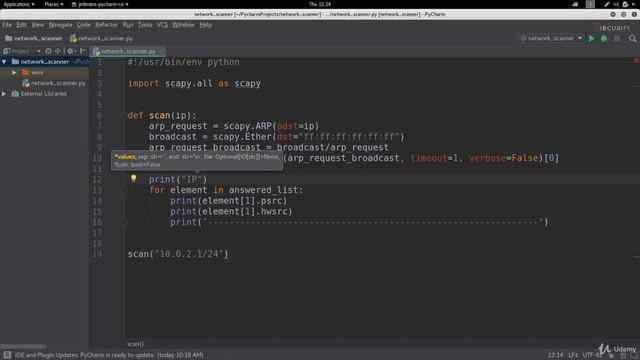The image size is (640, 360).
Task: Click the horizontal scrollbar of Project panel
Action: (23, 346)
